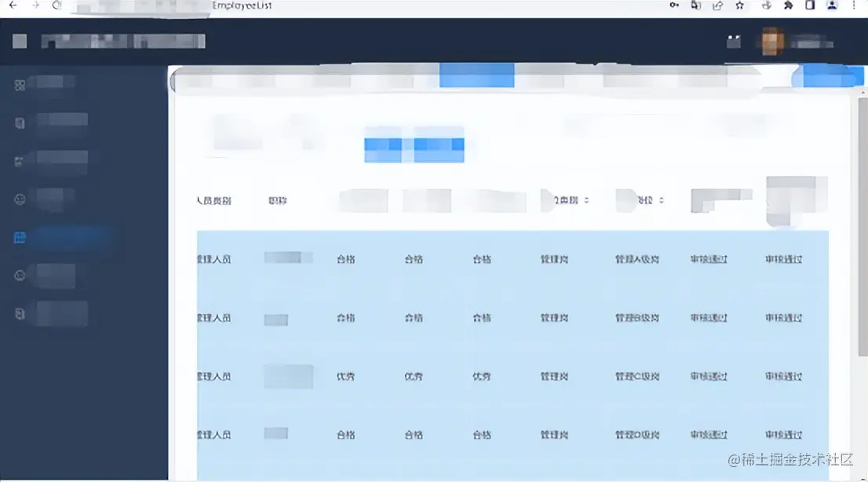Open the document icon second in sidebar
This screenshot has height=482, width=868.
(20, 121)
